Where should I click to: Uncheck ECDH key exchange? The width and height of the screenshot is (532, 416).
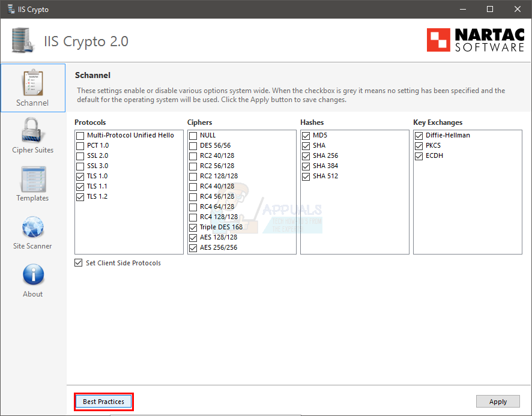(x=419, y=156)
